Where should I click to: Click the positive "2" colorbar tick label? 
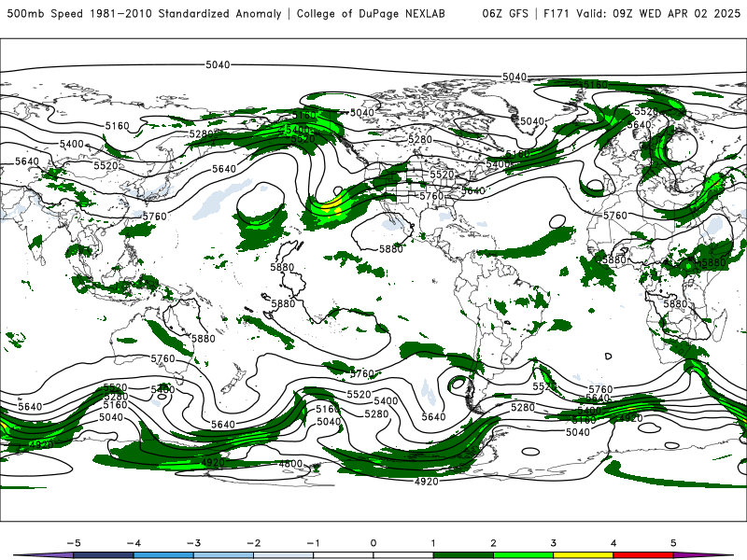click(x=494, y=543)
